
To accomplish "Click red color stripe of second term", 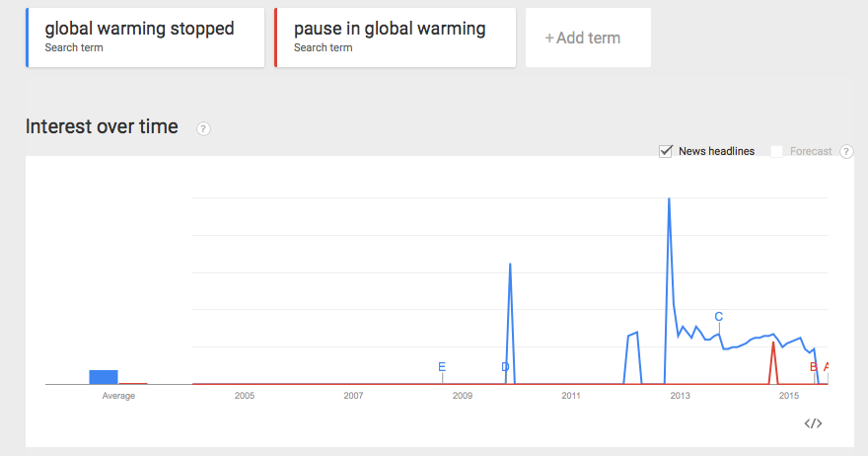I will 276,38.
